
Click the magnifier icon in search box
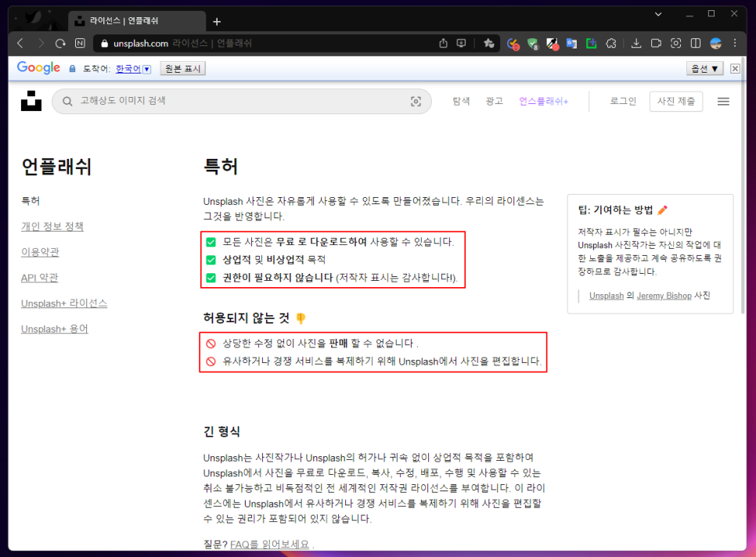point(67,101)
